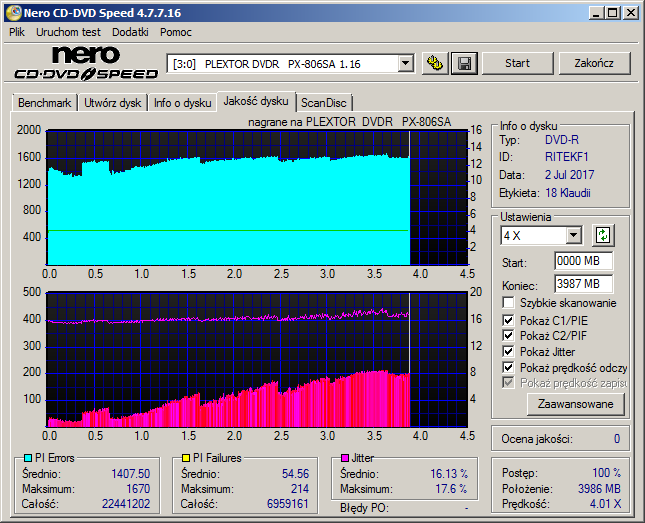Click the nagrane na PLEXTOR graph caption
645x523 pixels.
[350, 122]
